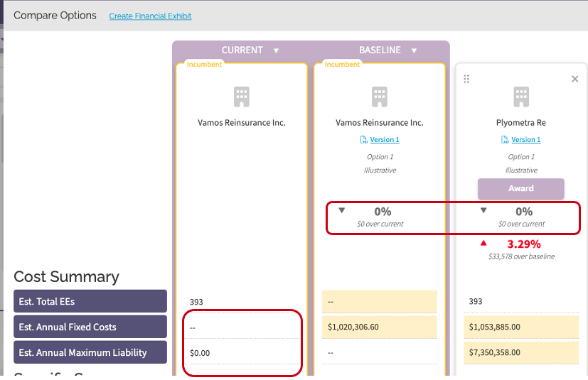Expand the CURRENT column dropdown arrow
This screenshot has height=380, width=588.
[276, 50]
